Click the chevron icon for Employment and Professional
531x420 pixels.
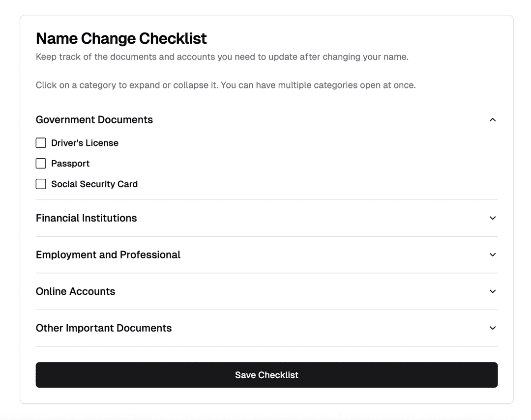click(x=493, y=255)
